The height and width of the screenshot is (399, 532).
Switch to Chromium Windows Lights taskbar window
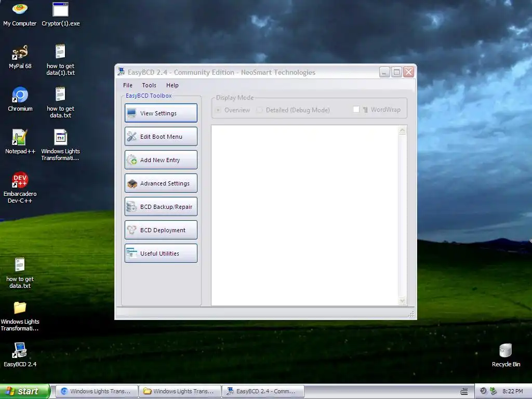click(x=96, y=391)
